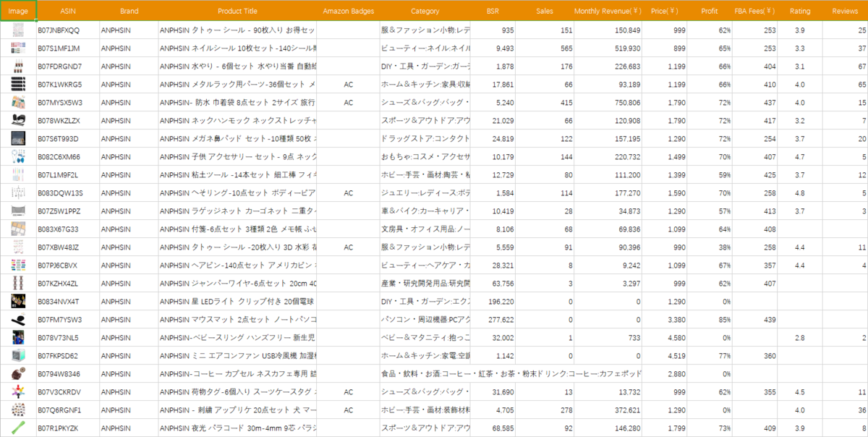Click the Amazon Badges column header
The height and width of the screenshot is (437, 868).
click(349, 11)
